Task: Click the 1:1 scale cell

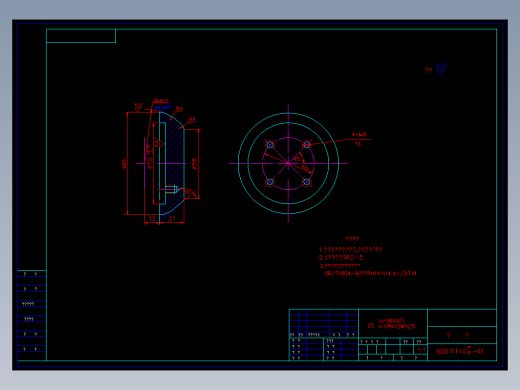Action: [x=421, y=350]
